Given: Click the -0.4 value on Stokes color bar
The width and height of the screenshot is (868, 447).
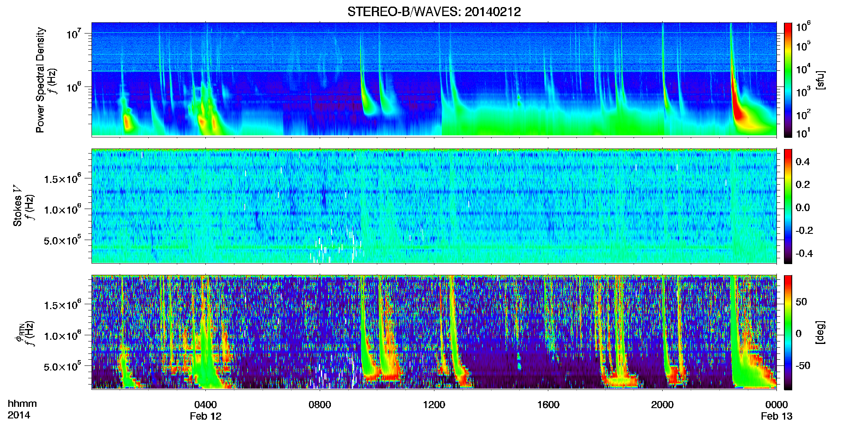Looking at the screenshot, I should tap(804, 254).
